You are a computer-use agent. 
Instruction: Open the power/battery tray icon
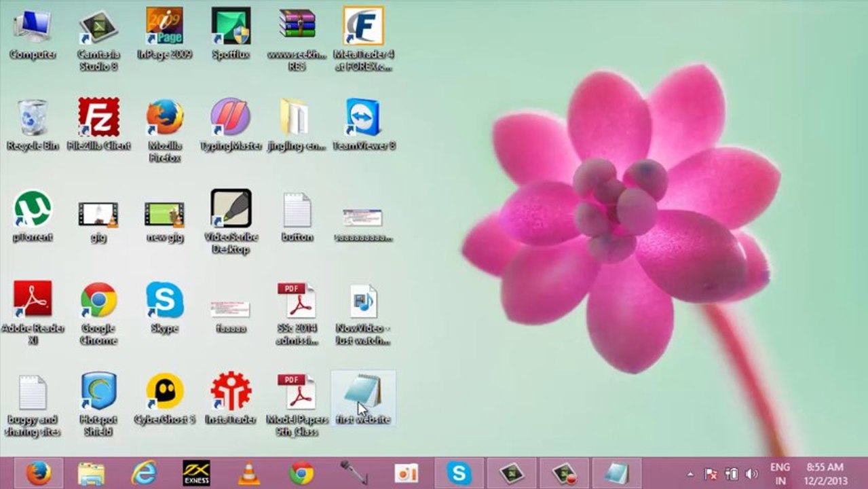point(731,474)
